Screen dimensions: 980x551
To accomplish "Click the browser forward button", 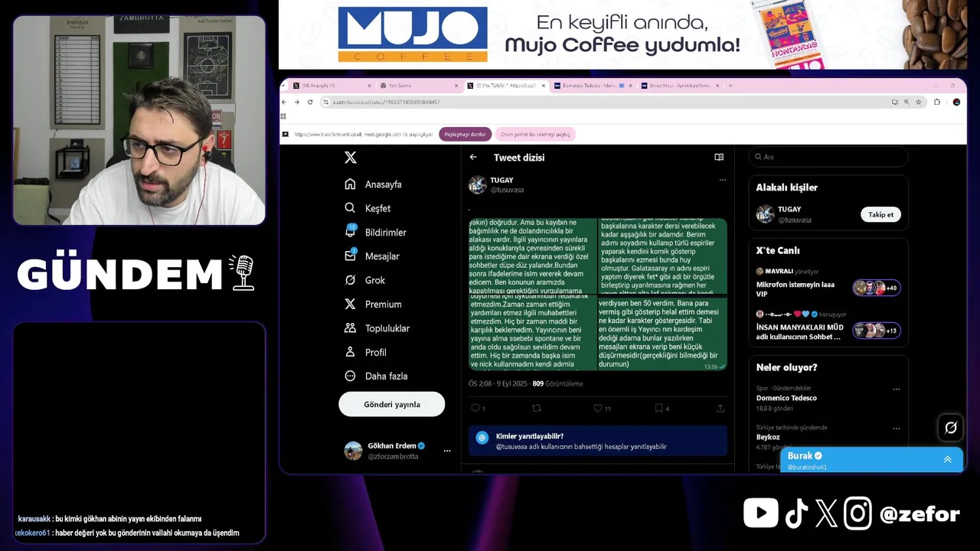I will (x=297, y=102).
